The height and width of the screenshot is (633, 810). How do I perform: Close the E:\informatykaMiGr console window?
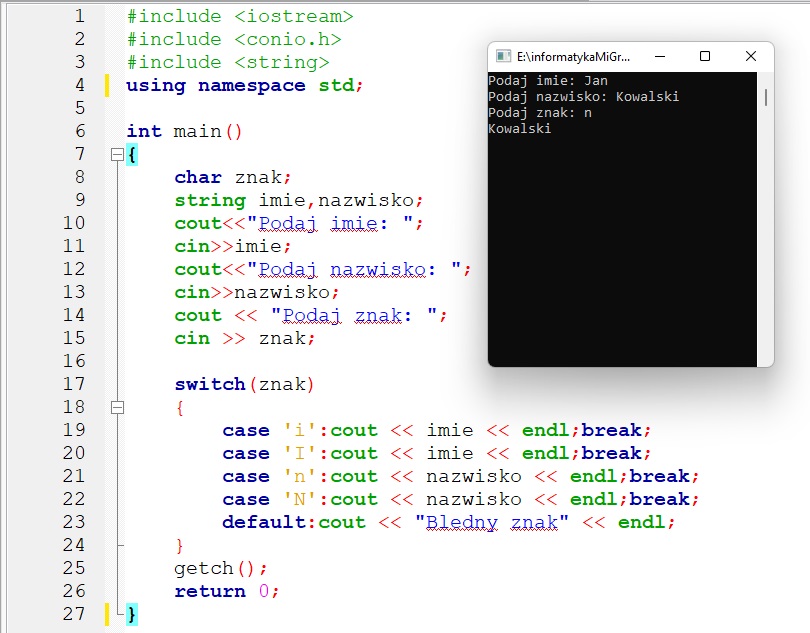[x=751, y=56]
